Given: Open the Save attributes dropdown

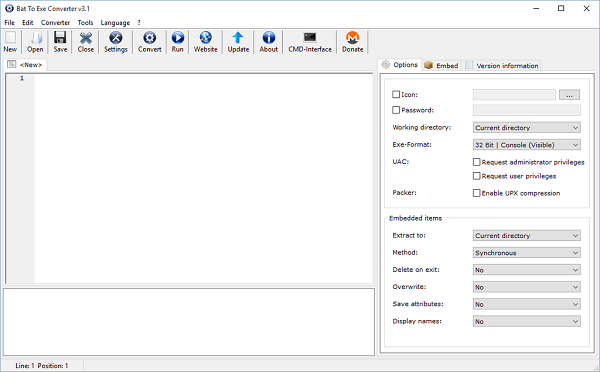Looking at the screenshot, I should pyautogui.click(x=527, y=304).
